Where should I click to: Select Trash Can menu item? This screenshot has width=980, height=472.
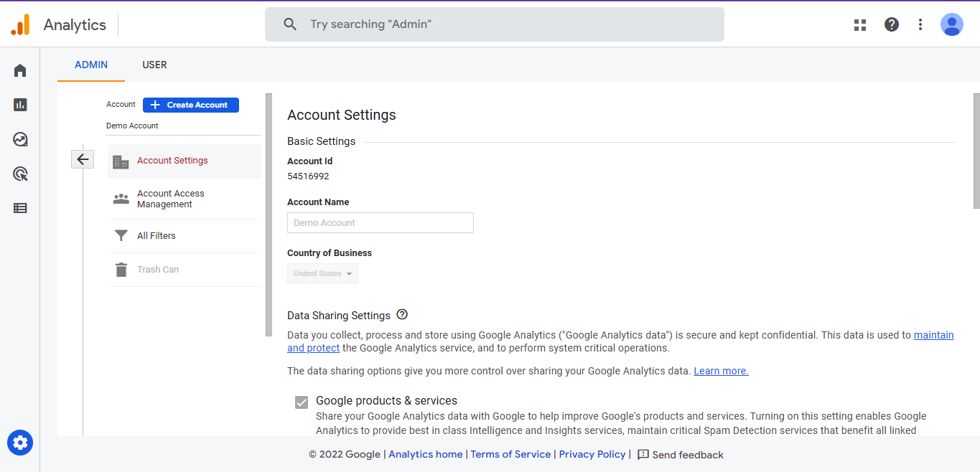[x=185, y=270]
